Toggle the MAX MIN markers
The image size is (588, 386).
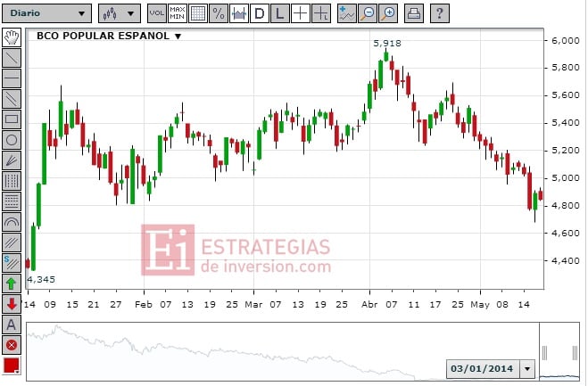(177, 13)
